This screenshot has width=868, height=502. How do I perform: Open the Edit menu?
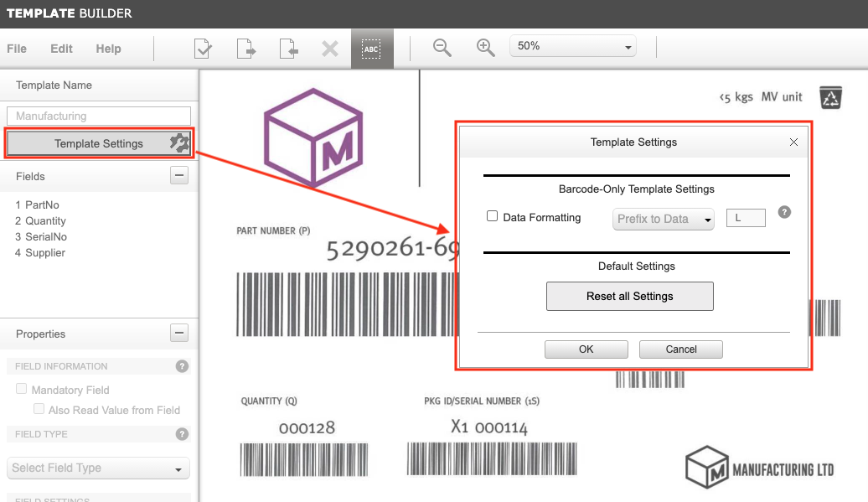click(61, 49)
